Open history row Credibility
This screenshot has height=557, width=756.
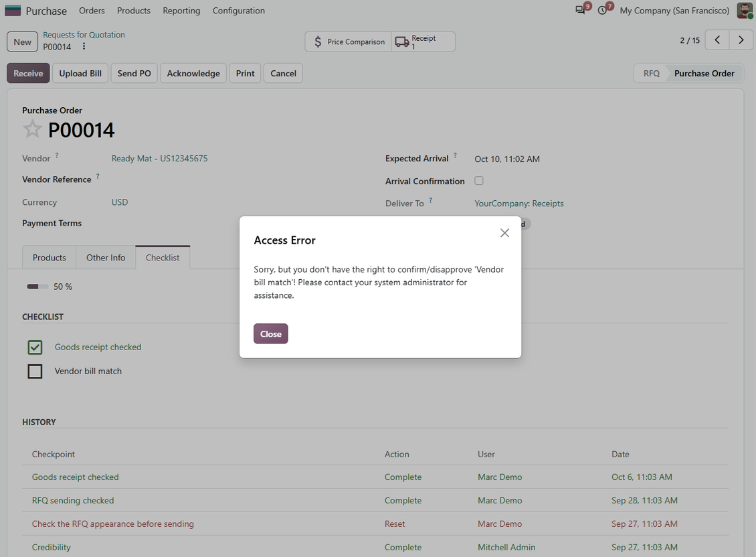point(375,548)
